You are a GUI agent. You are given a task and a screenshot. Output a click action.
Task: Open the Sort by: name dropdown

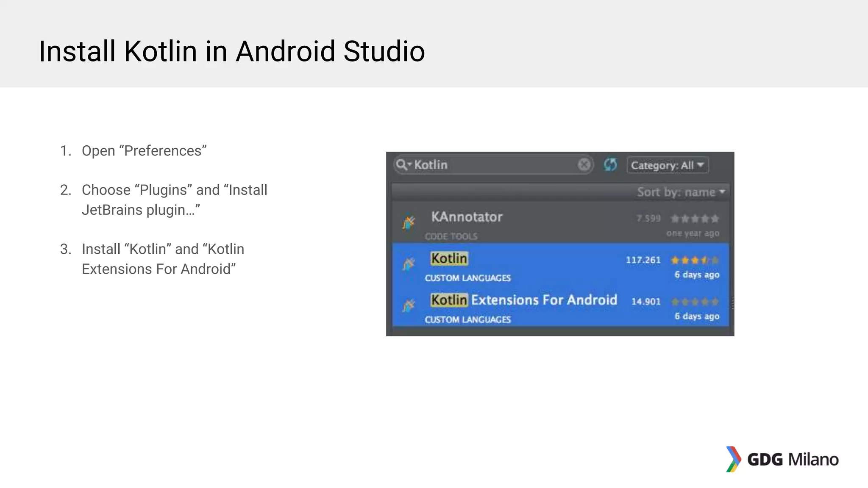pyautogui.click(x=681, y=192)
